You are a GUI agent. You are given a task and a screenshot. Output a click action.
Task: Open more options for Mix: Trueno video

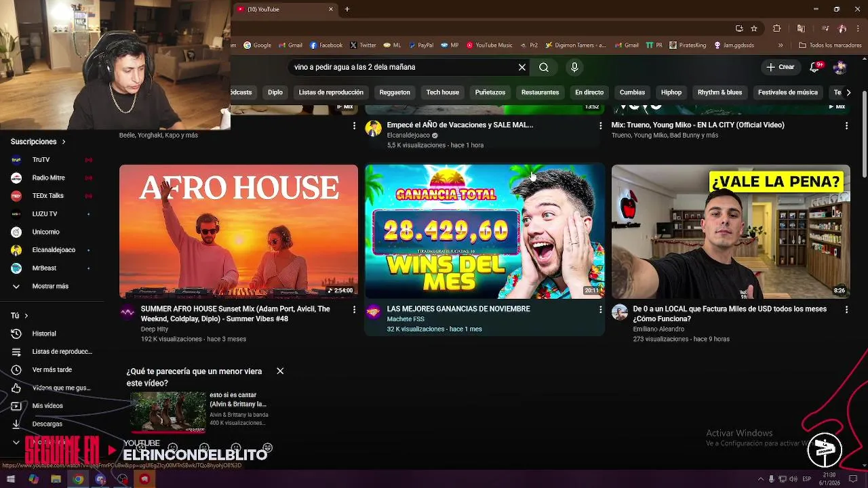[846, 125]
